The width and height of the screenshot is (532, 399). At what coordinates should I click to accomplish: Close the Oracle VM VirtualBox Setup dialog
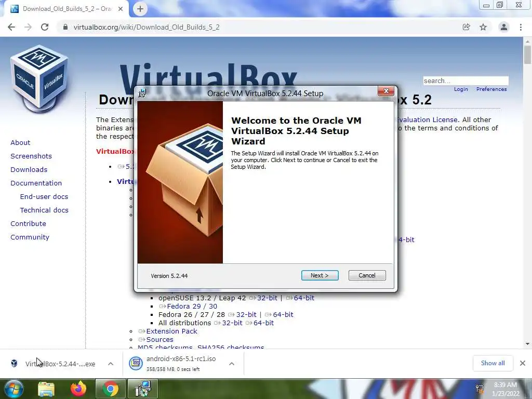[x=386, y=91]
